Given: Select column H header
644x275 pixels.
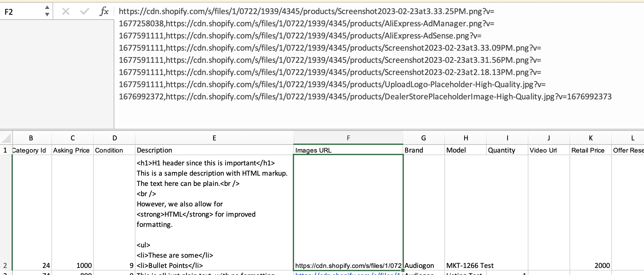Looking at the screenshot, I should 466,138.
